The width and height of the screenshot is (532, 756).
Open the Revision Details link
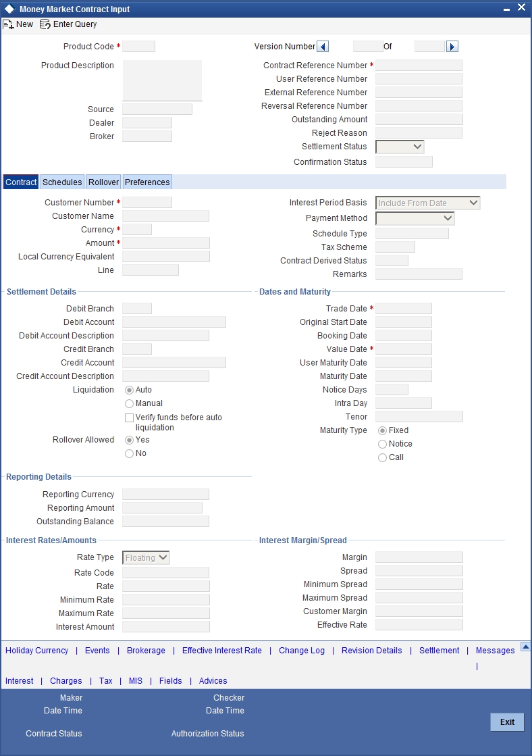click(x=371, y=651)
